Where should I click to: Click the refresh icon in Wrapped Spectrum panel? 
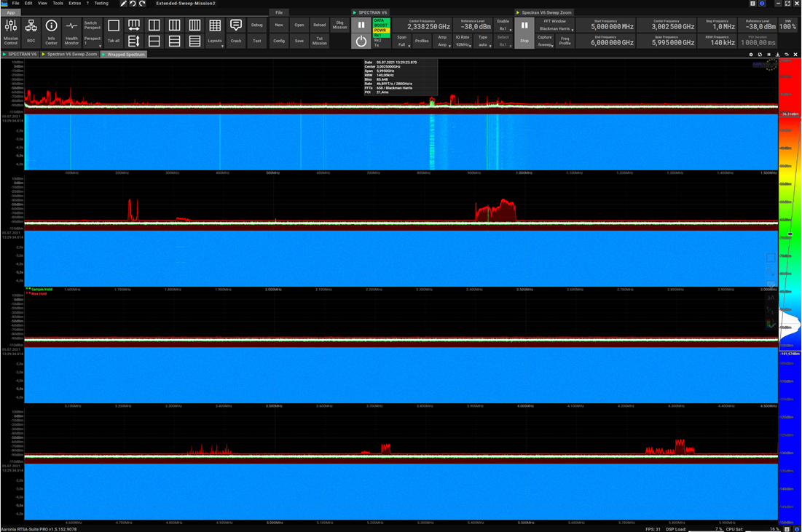tap(760, 54)
